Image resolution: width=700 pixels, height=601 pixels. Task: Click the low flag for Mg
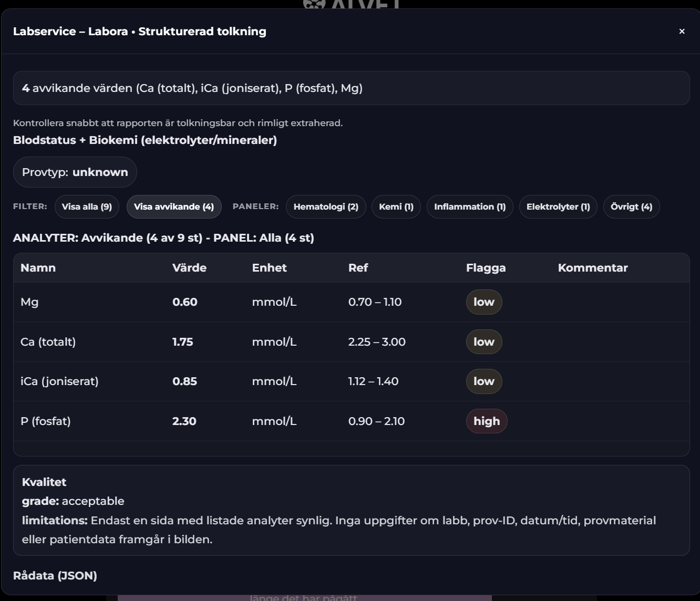[484, 302]
